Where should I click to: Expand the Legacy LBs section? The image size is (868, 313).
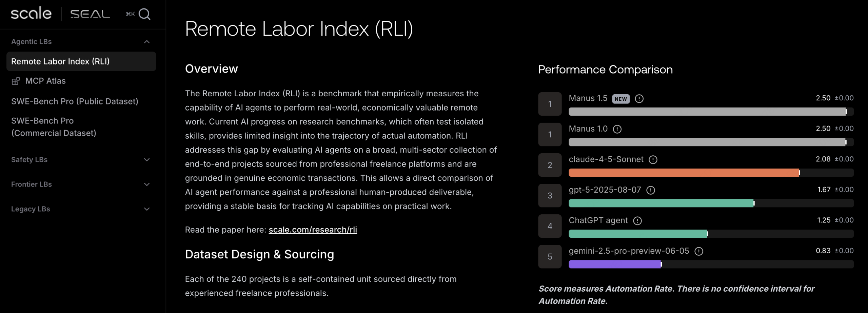tap(147, 209)
